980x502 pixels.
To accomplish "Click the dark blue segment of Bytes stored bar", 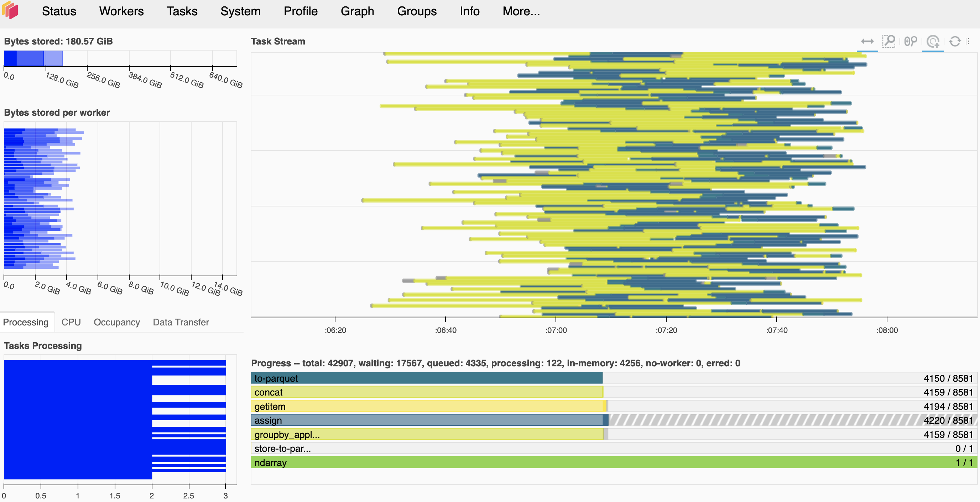I will tap(10, 58).
